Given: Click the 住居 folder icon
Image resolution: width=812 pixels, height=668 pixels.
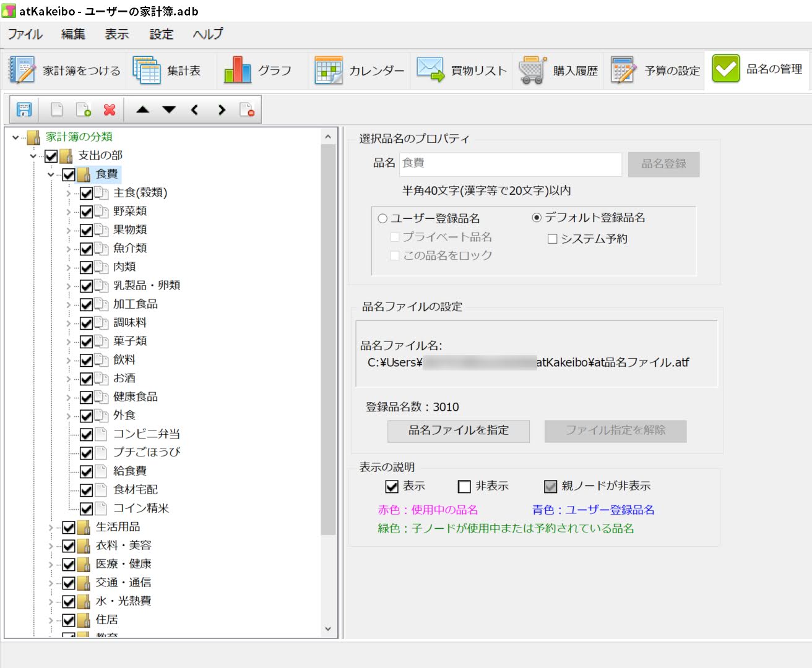Looking at the screenshot, I should click(x=84, y=620).
